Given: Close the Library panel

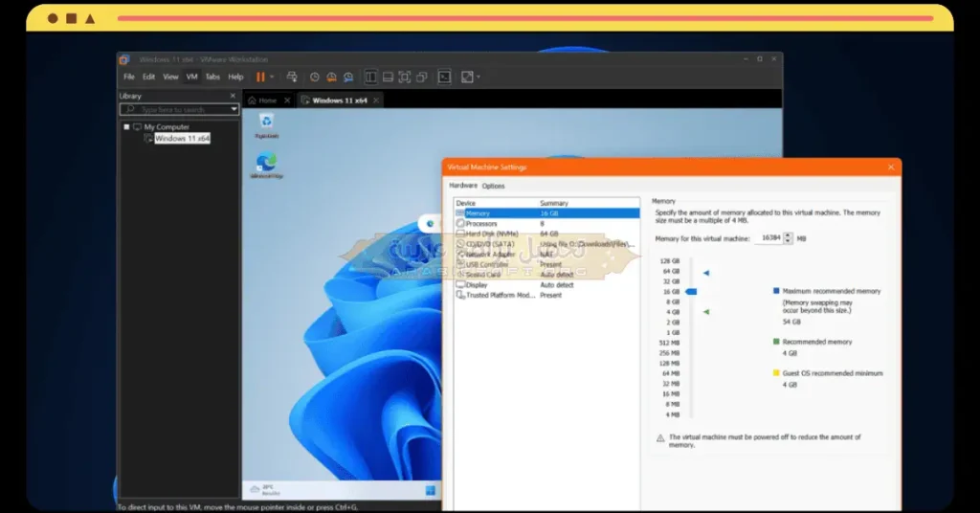Looking at the screenshot, I should 233,96.
